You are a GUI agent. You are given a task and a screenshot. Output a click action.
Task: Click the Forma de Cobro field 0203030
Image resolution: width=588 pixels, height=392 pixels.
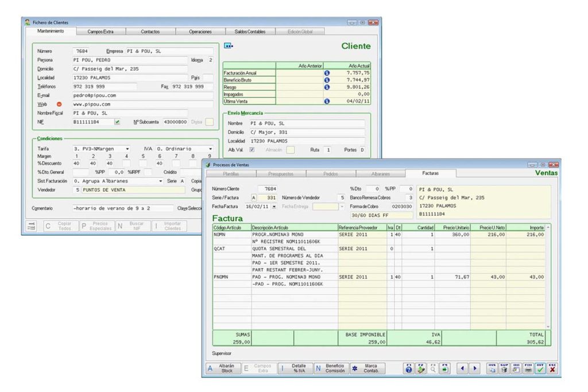pos(401,207)
